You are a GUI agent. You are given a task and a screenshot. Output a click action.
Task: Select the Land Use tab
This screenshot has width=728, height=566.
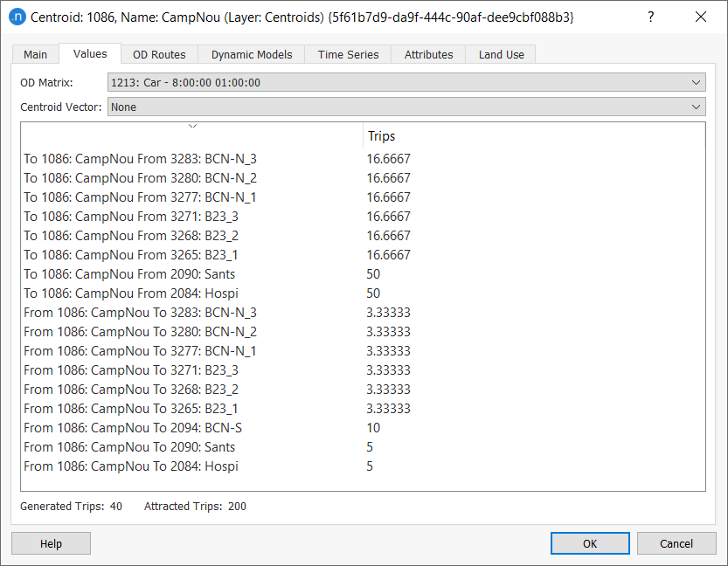(500, 53)
